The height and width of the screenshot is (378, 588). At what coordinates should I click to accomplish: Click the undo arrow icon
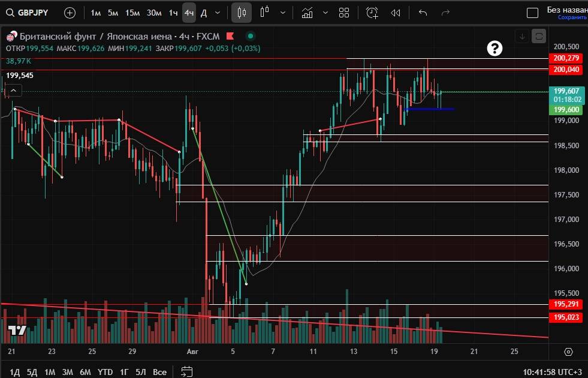point(423,13)
